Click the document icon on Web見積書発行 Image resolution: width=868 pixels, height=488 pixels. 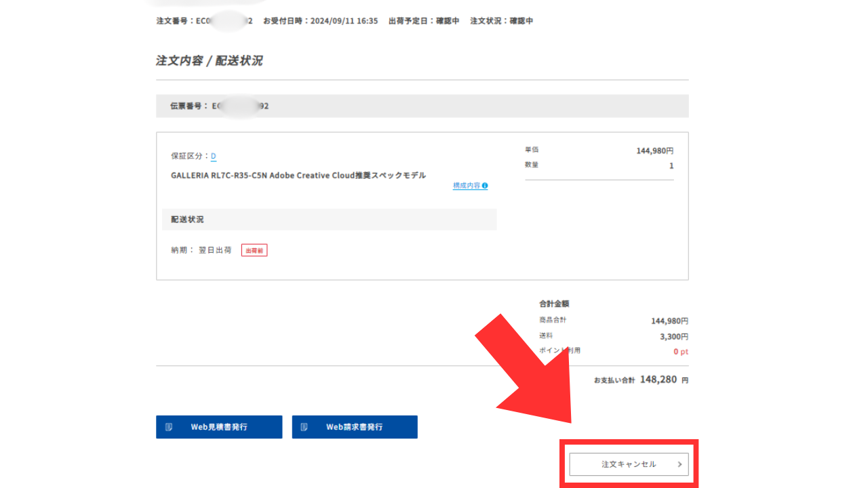pos(169,427)
